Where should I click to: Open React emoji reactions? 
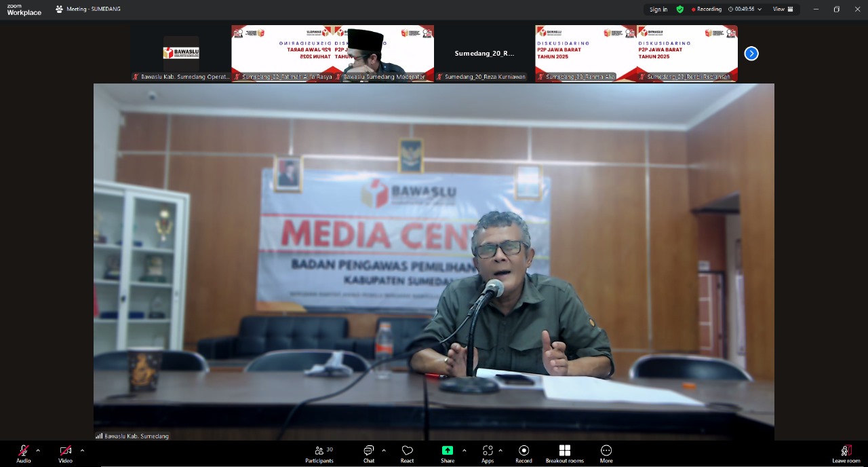[x=407, y=453]
